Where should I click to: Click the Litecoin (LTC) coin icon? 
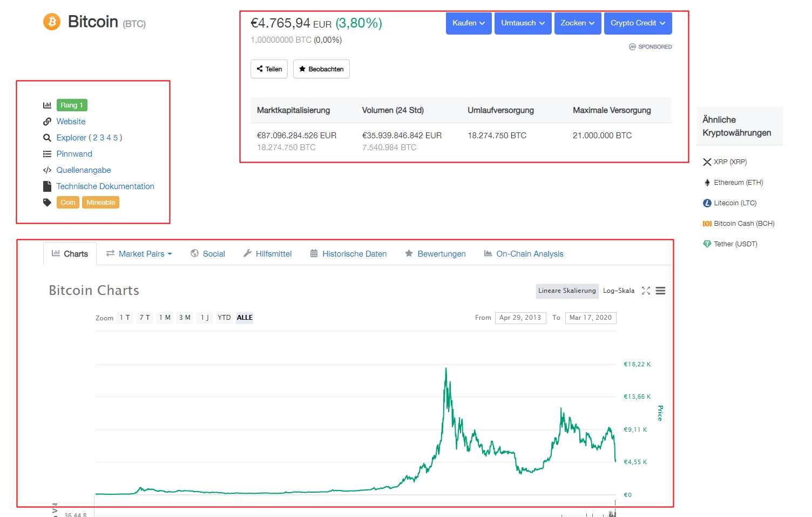tap(707, 203)
